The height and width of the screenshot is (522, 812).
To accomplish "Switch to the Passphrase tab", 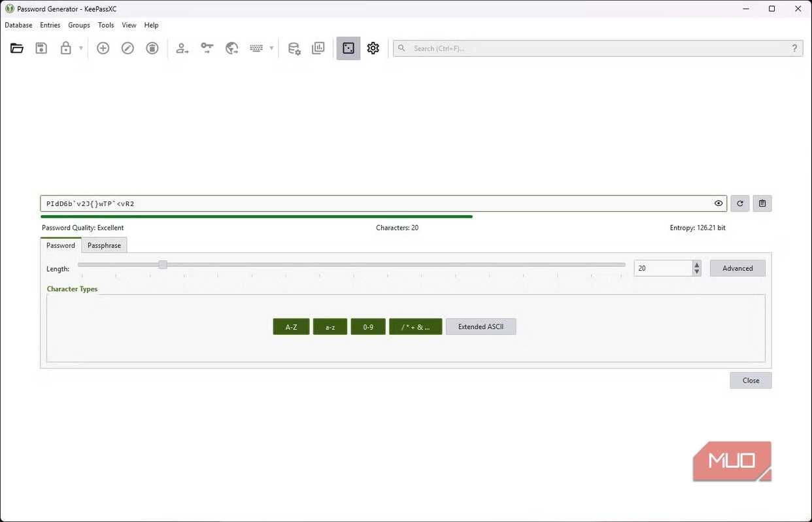I will 105,245.
